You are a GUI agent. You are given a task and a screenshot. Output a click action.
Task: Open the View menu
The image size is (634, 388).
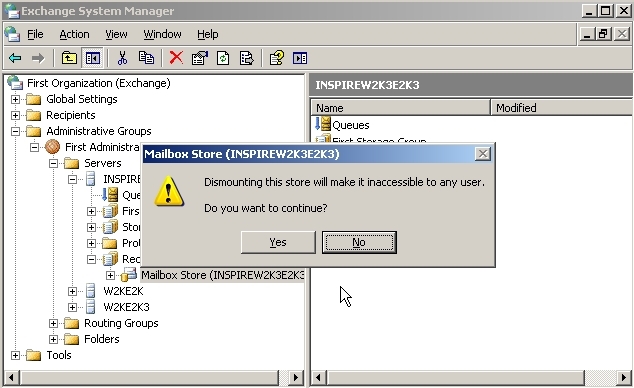click(x=116, y=34)
